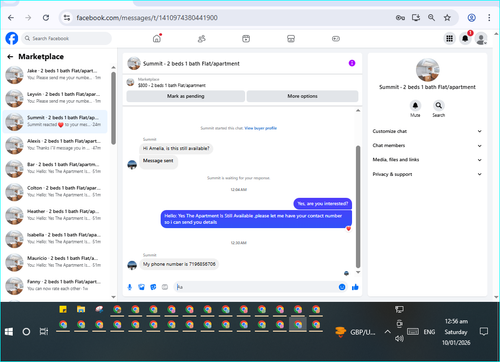Screen dimensions: 500x362
Task: Open Sticky Notes from taskbar
Action: tap(63, 309)
